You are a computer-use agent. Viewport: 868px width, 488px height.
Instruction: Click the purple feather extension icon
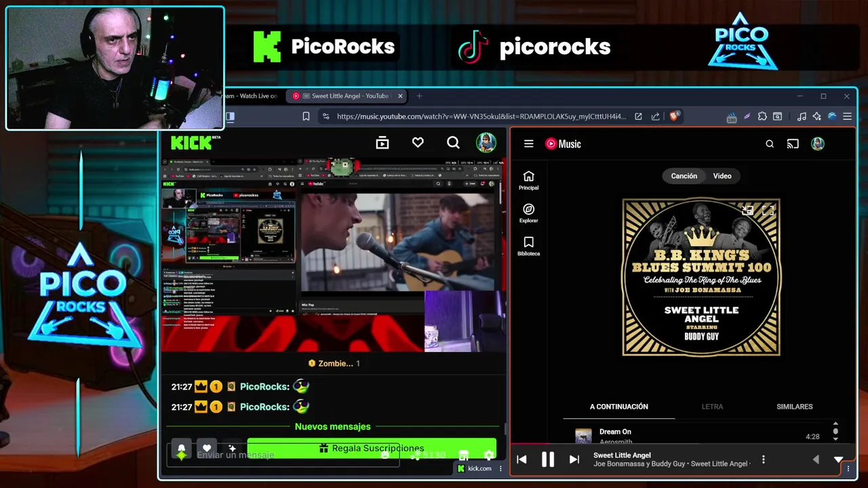747,117
